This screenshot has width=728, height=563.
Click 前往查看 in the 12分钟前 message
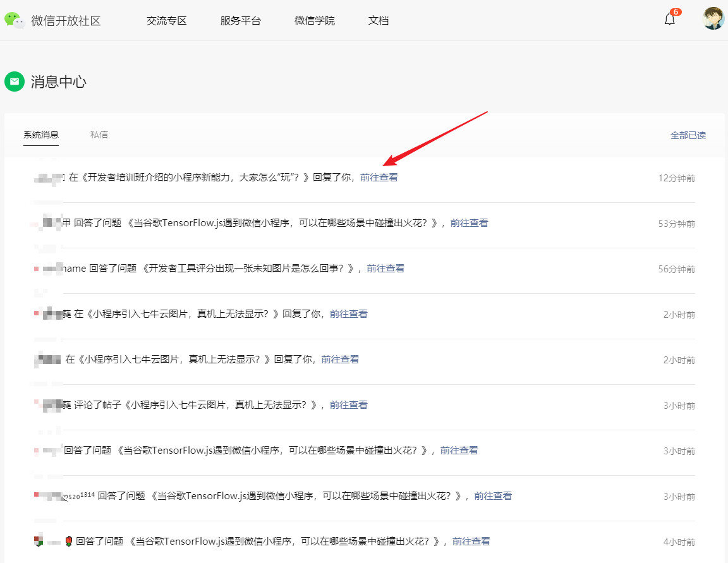click(379, 178)
